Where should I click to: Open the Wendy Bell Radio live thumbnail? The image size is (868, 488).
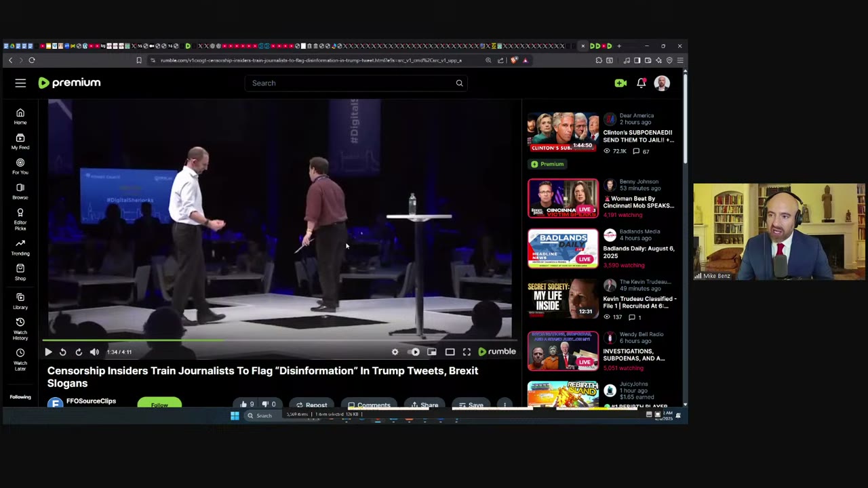coord(563,351)
